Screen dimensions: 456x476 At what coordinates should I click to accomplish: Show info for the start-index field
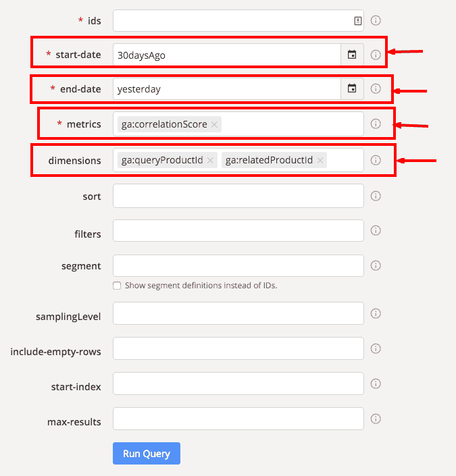point(376,384)
